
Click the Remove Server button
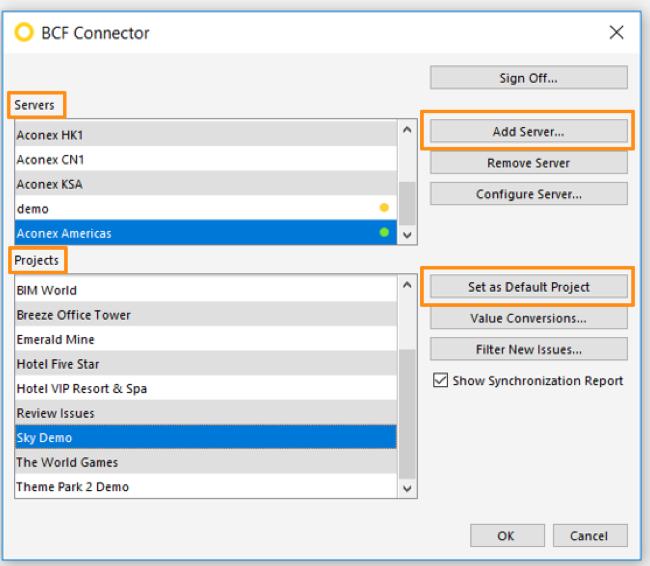(529, 163)
